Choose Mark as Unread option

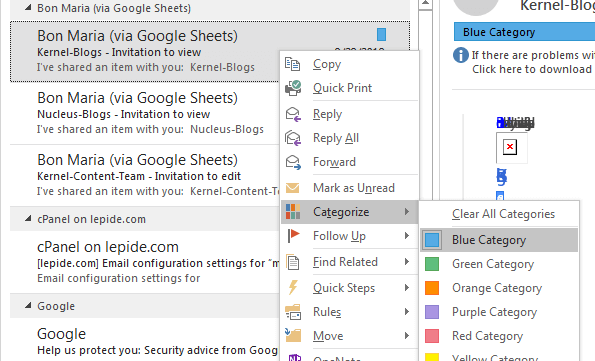pos(354,188)
